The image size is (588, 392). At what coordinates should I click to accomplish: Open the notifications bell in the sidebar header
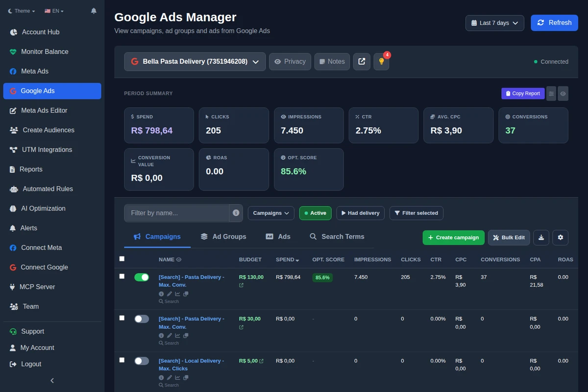(94, 11)
